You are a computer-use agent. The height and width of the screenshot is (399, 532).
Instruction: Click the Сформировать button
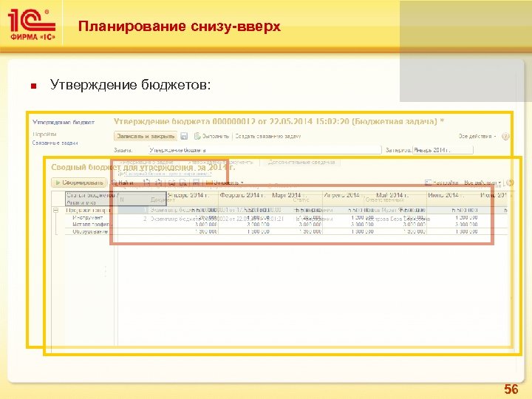(79, 183)
